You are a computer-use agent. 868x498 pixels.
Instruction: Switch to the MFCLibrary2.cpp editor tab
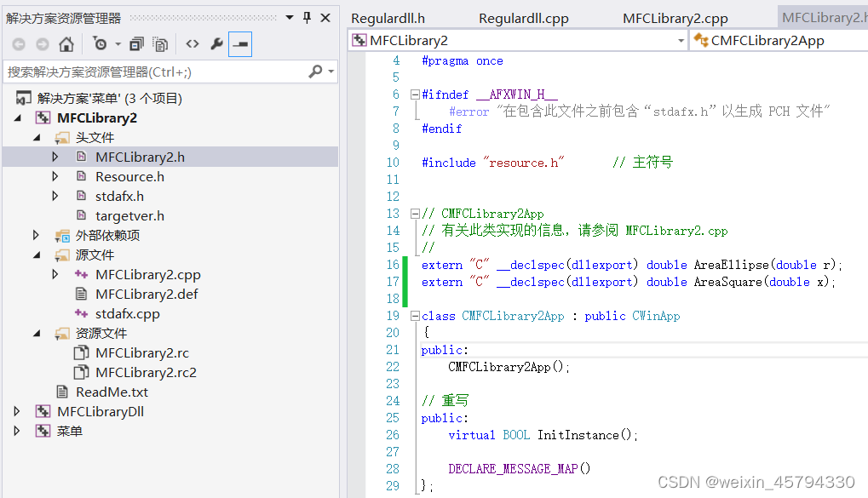coord(675,18)
